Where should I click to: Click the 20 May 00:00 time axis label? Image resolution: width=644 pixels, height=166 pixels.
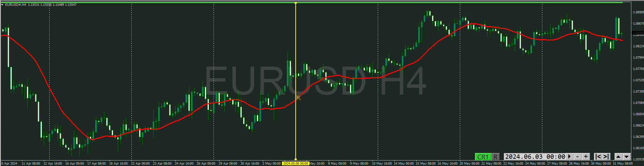pyautogui.click(x=469, y=164)
